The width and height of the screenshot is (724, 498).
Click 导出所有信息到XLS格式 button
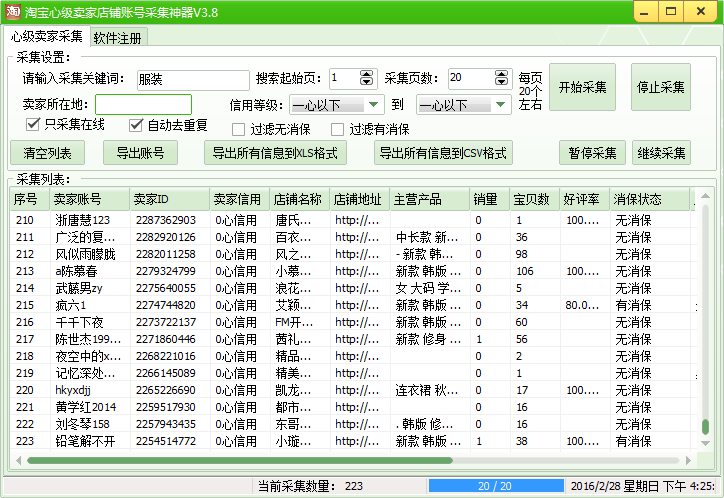click(274, 153)
